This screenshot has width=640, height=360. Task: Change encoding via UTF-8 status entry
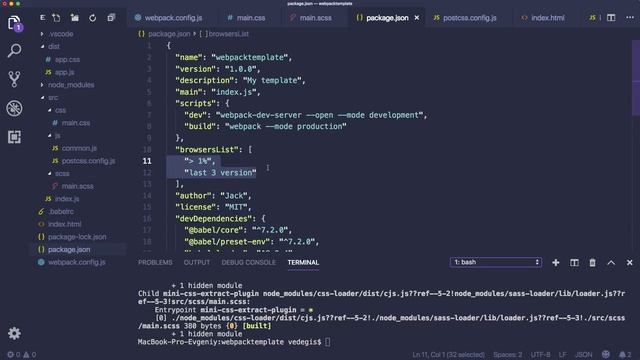540,355
